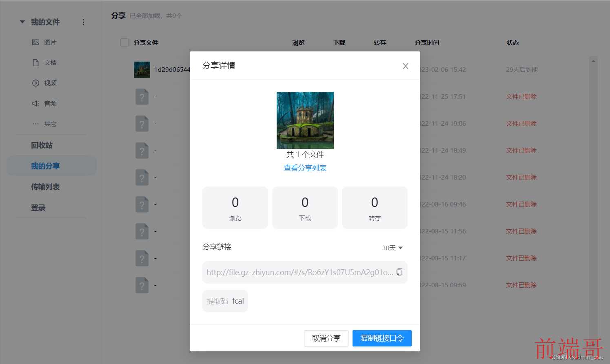The image size is (610, 364).
Task: Click the 状态 column header
Action: [x=512, y=42]
